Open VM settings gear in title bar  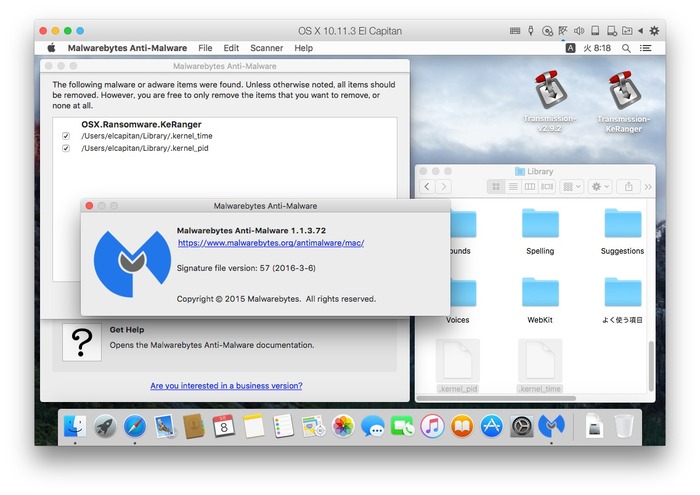point(654,30)
